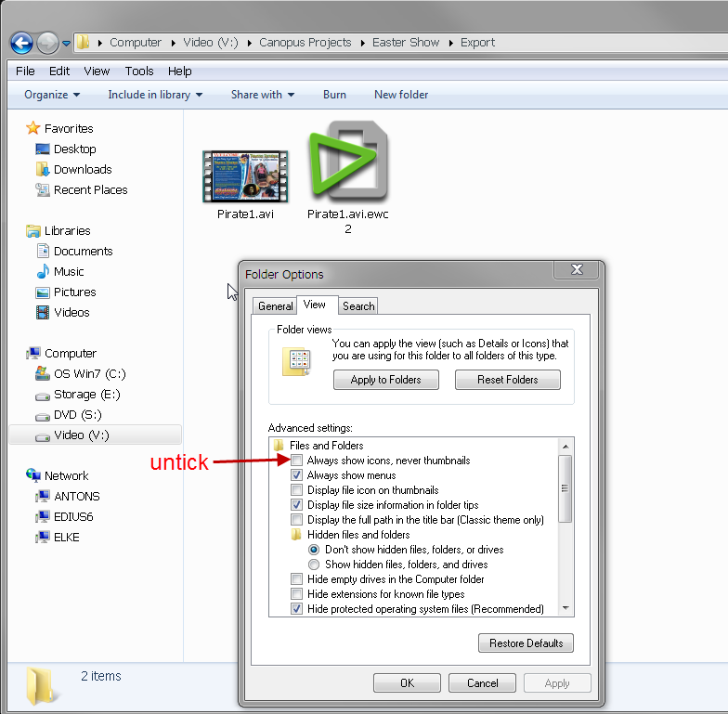The height and width of the screenshot is (714, 728).
Task: Expand the arrow after Computer in address bar
Action: [173, 43]
